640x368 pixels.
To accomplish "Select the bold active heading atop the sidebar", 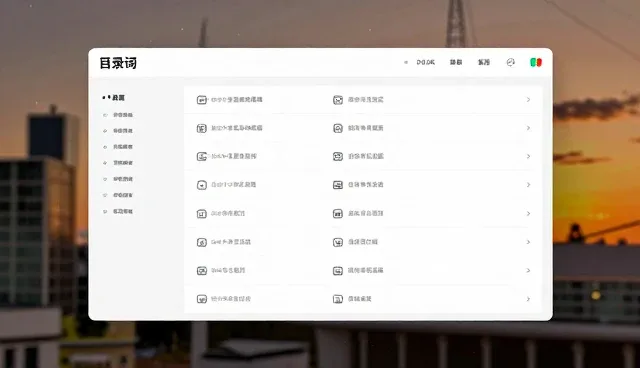I will point(113,98).
